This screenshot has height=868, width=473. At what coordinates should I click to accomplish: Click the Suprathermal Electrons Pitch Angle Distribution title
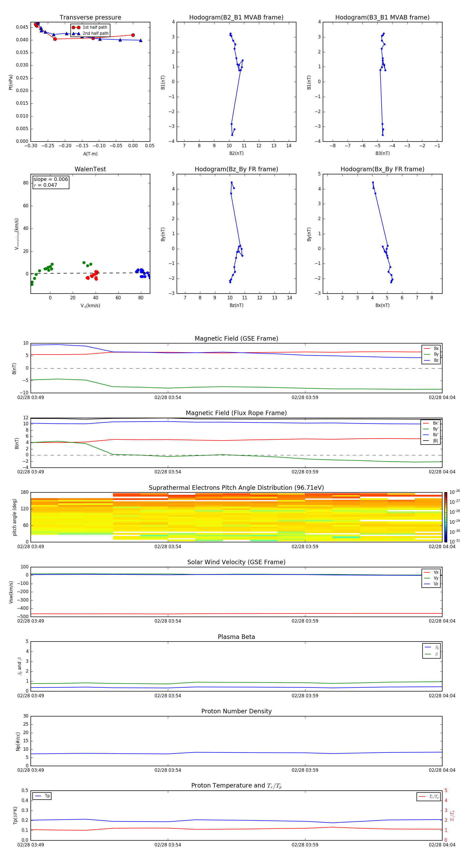[x=236, y=488]
